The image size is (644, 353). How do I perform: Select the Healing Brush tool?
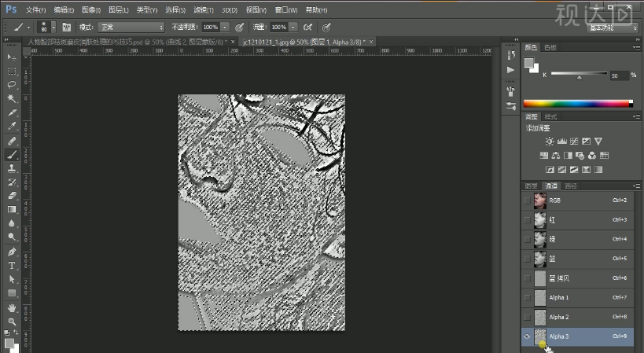tap(12, 142)
